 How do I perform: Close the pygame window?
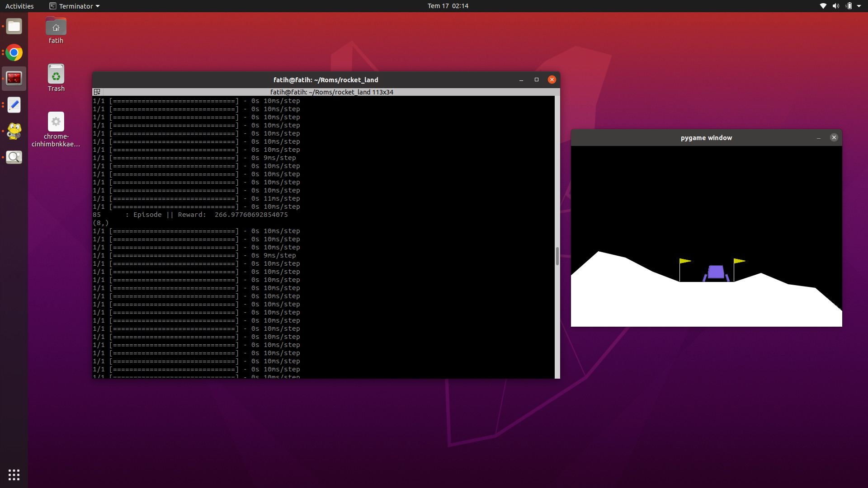coord(834,138)
